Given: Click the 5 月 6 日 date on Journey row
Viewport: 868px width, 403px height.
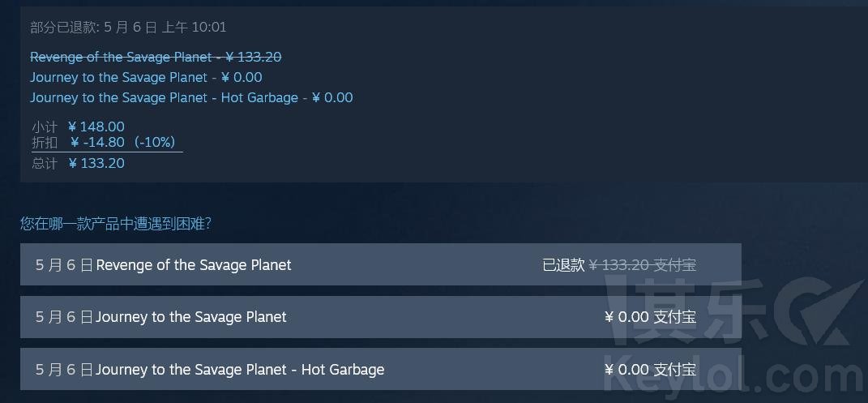Looking at the screenshot, I should (x=65, y=317).
